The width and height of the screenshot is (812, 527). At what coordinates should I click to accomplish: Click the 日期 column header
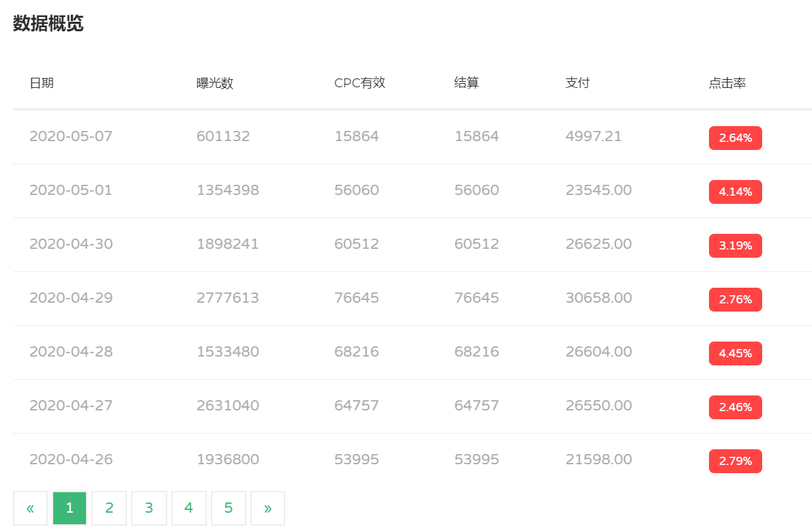(x=42, y=83)
